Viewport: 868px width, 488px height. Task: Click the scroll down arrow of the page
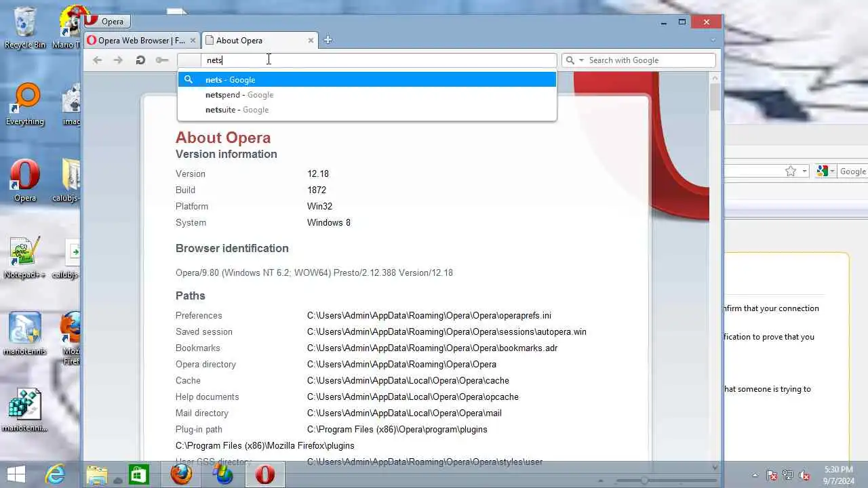715,467
